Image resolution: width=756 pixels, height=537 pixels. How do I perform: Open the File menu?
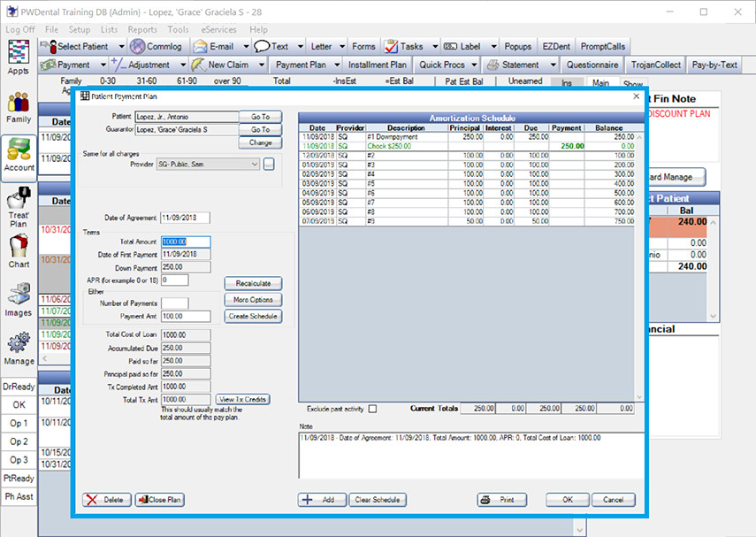click(x=51, y=29)
